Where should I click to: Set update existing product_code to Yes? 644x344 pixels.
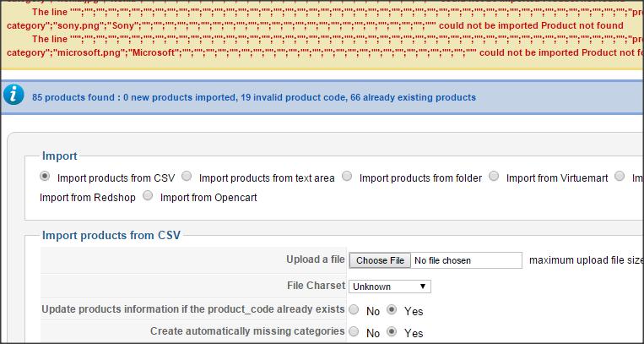pos(392,310)
